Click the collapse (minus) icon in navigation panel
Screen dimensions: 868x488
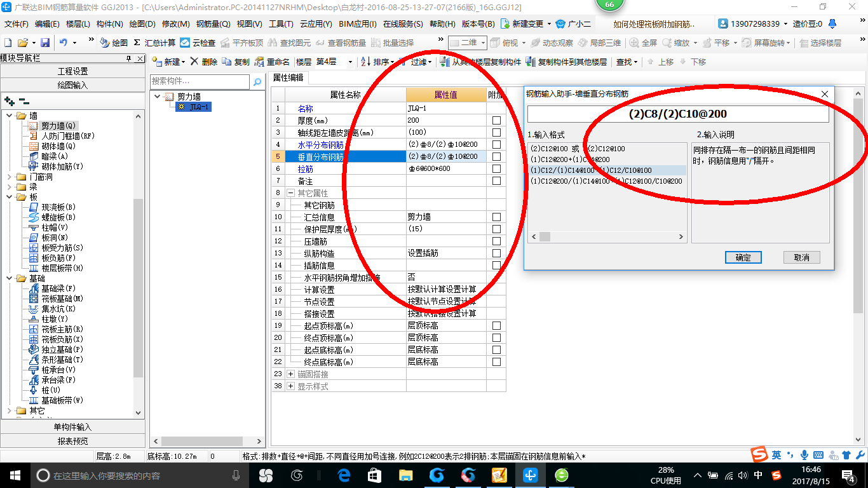click(24, 101)
